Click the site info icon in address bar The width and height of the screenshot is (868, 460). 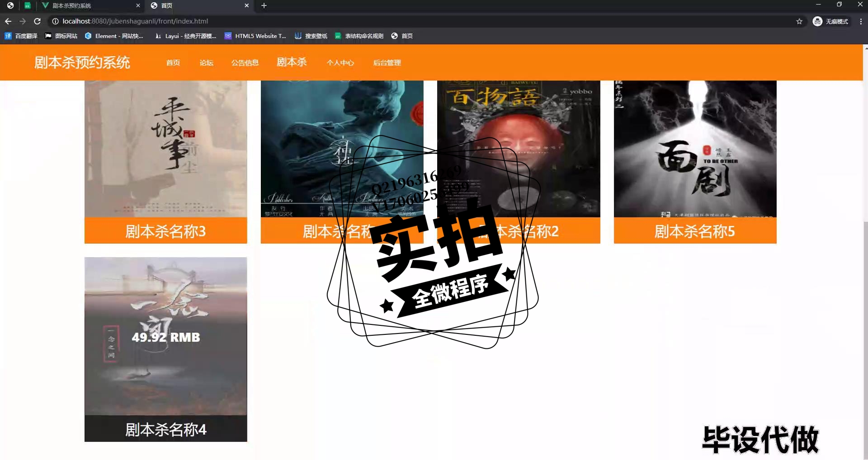[x=55, y=21]
